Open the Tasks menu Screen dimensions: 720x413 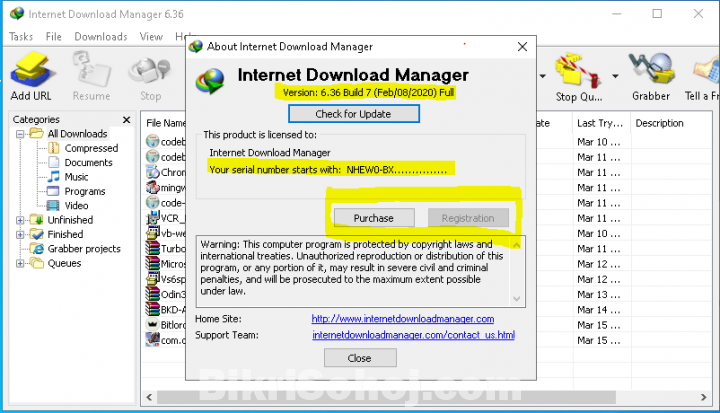(x=21, y=37)
